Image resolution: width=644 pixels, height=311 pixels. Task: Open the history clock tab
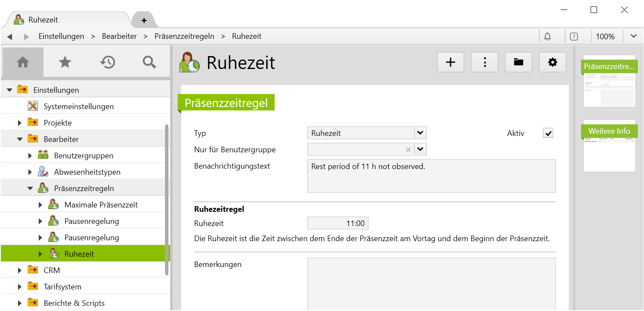click(107, 63)
